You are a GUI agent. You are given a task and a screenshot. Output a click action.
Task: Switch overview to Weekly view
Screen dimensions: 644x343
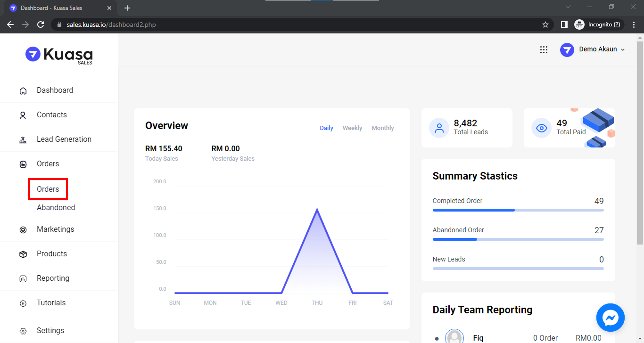click(x=352, y=128)
